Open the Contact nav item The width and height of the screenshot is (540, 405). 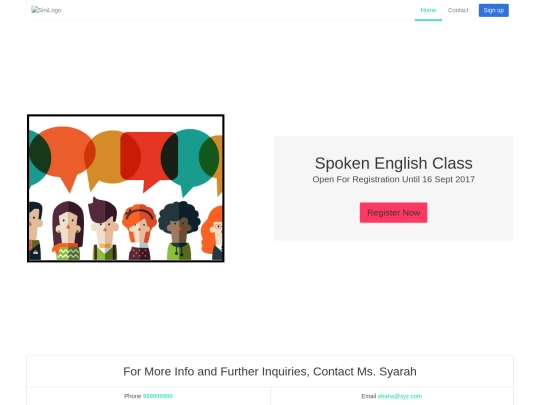pyautogui.click(x=458, y=10)
